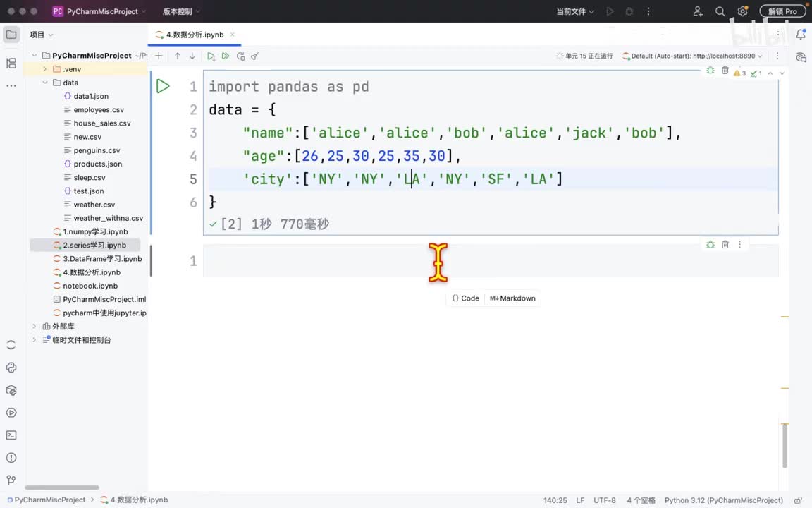
Task: Click PyCharmMiscProject breadcrumb in status bar
Action: tap(46, 500)
